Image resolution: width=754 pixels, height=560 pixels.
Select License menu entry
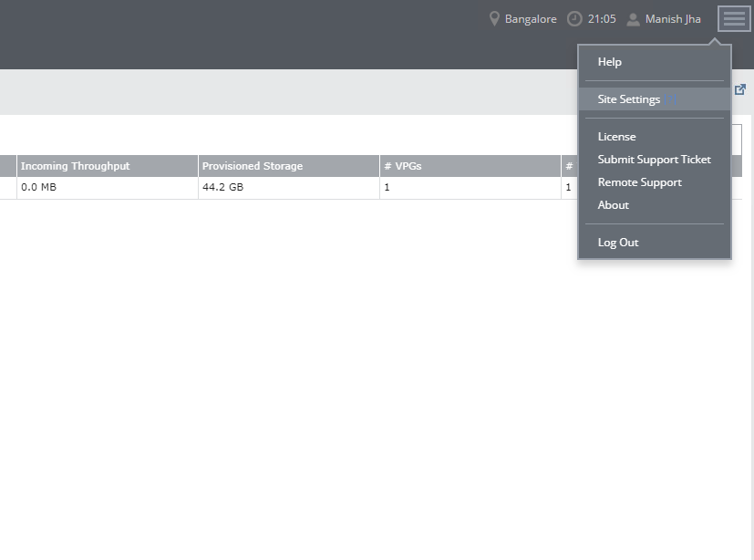(x=616, y=137)
